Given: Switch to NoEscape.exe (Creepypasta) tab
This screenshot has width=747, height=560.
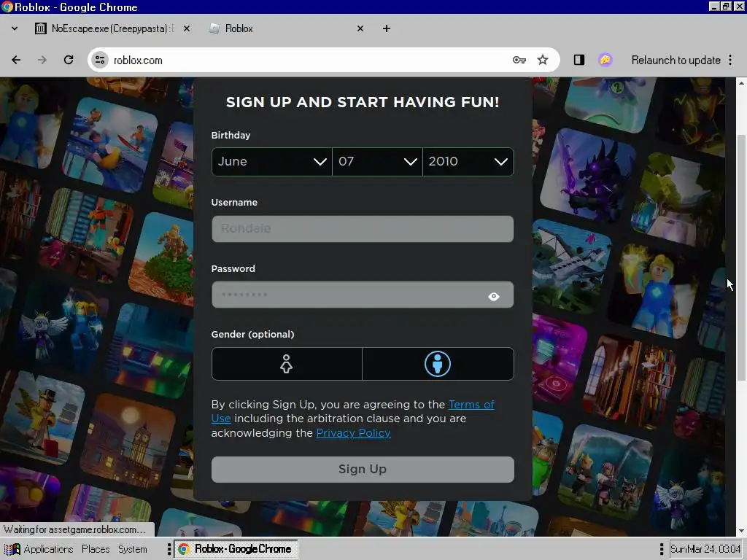Looking at the screenshot, I should click(x=113, y=28).
